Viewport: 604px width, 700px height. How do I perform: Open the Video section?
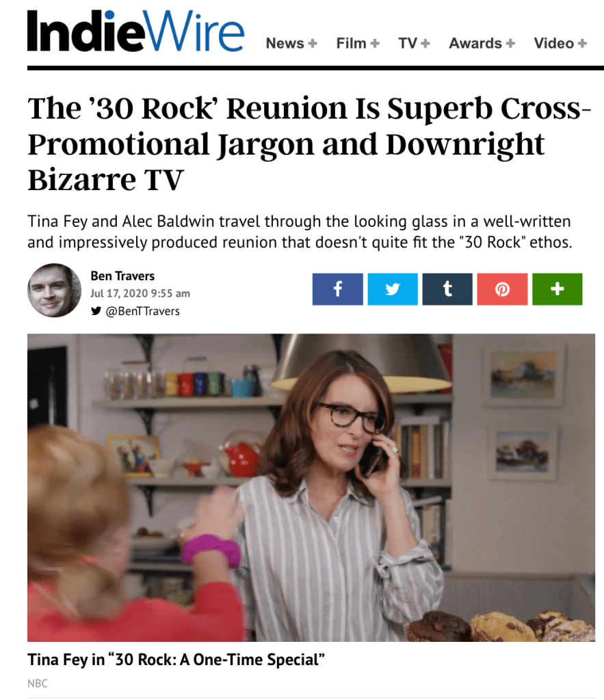point(553,43)
